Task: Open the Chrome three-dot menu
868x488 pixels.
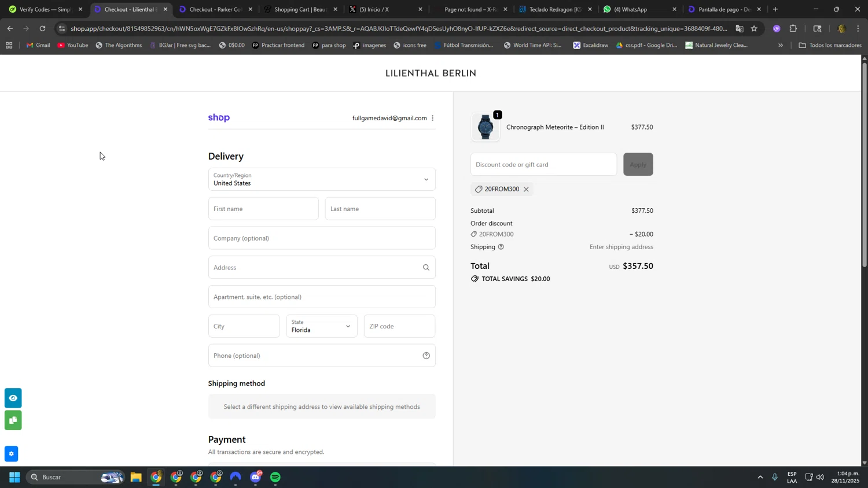Action: point(858,28)
